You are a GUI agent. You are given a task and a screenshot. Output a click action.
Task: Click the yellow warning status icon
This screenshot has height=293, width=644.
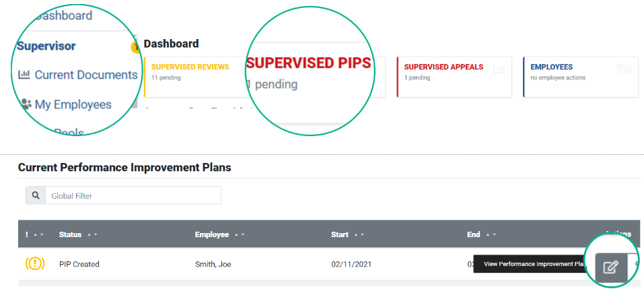[x=35, y=263]
